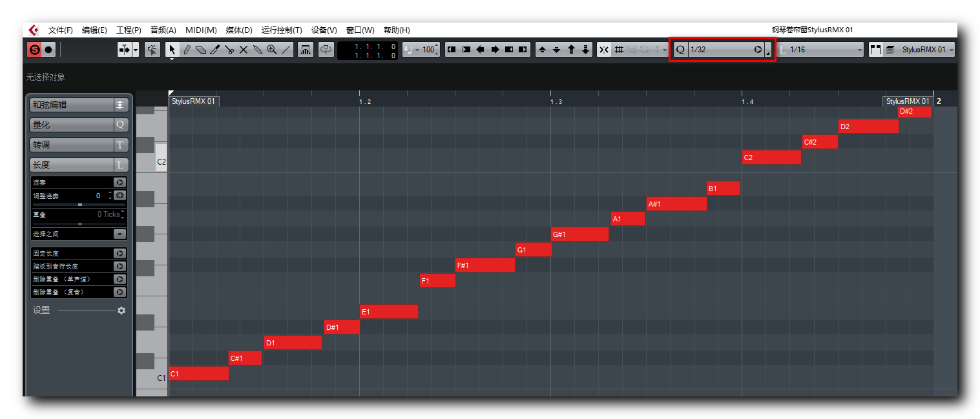Screen dimensions: 980x419
Task: Toggle the Record in Editor button
Action: tap(48, 49)
